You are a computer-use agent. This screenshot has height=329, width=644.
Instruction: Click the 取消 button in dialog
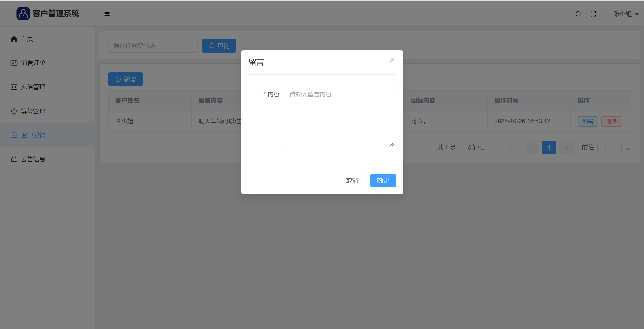352,181
